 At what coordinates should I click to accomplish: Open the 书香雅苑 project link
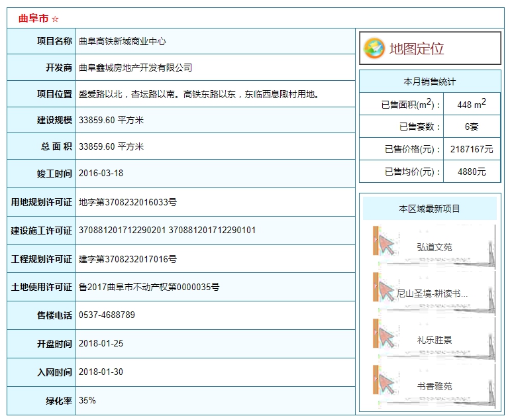tap(434, 386)
